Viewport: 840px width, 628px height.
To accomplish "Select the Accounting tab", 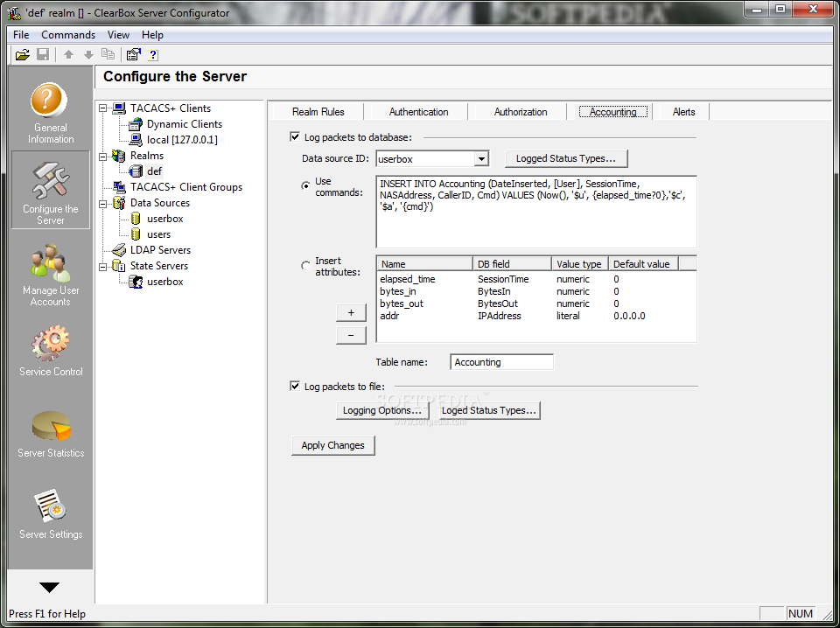I will pyautogui.click(x=612, y=111).
